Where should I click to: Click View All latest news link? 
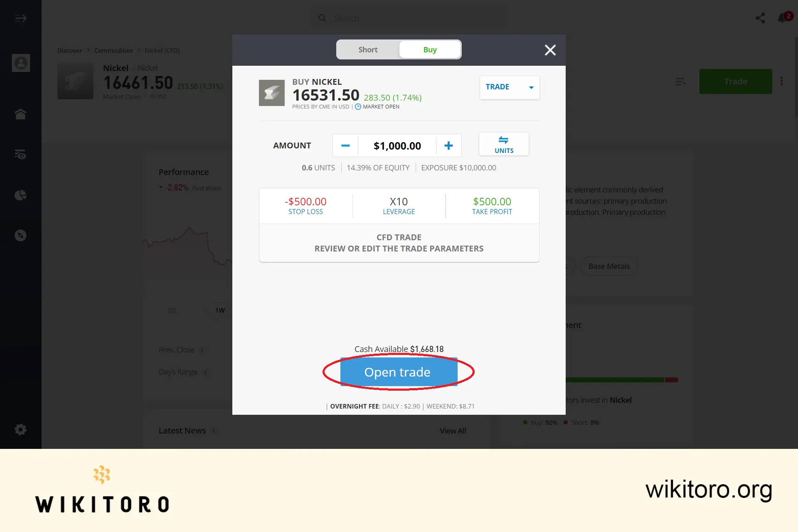(453, 431)
